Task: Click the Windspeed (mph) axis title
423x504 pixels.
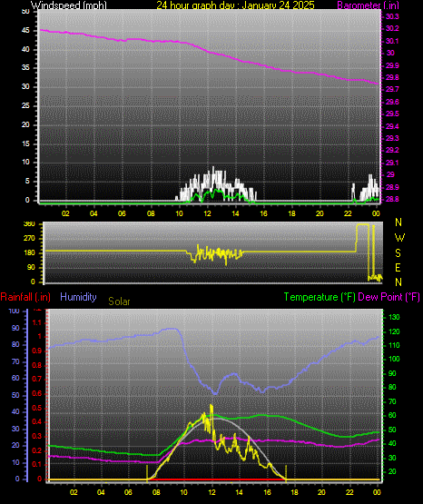Action: (x=69, y=5)
